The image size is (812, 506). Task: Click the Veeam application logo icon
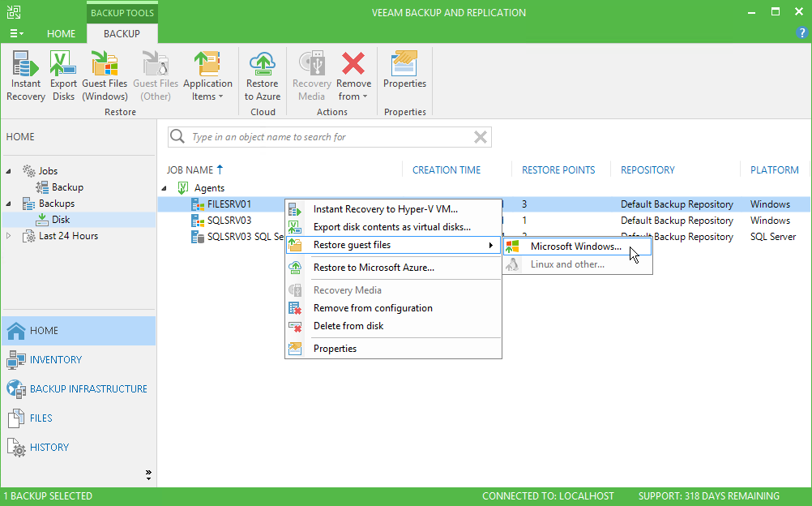[14, 12]
